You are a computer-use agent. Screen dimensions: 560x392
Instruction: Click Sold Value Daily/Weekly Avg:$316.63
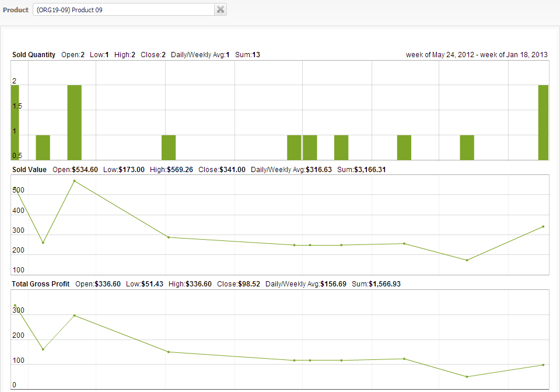(x=291, y=170)
